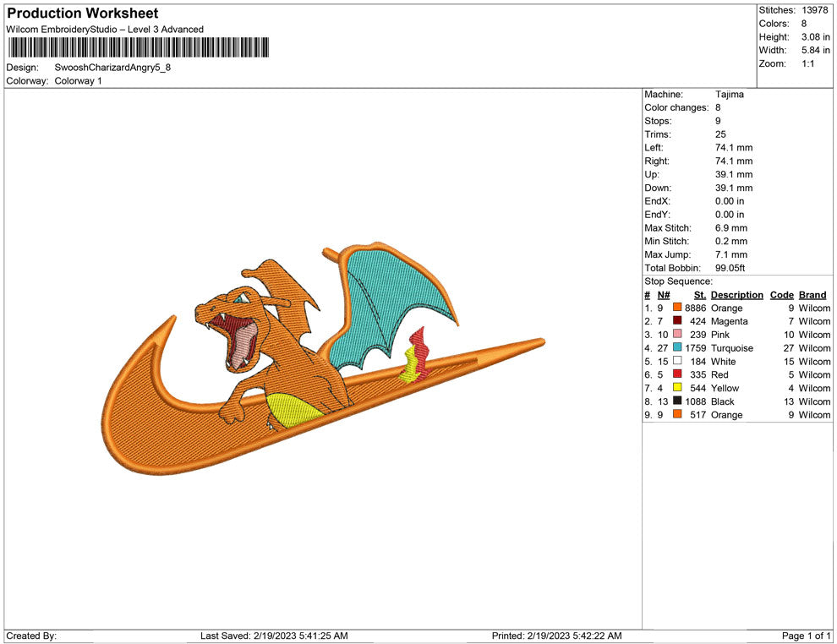The height and width of the screenshot is (644, 837).
Task: Click the Production Worksheet title
Action: 83,14
